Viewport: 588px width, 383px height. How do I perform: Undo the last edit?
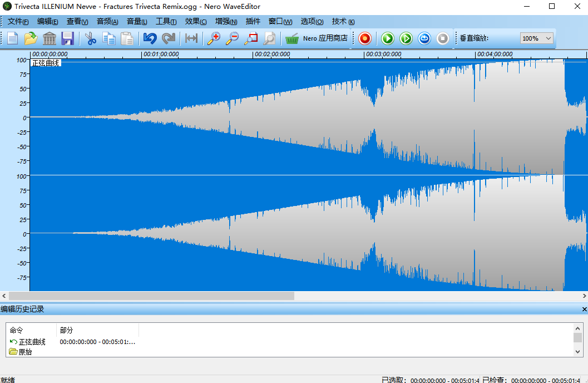pyautogui.click(x=150, y=38)
